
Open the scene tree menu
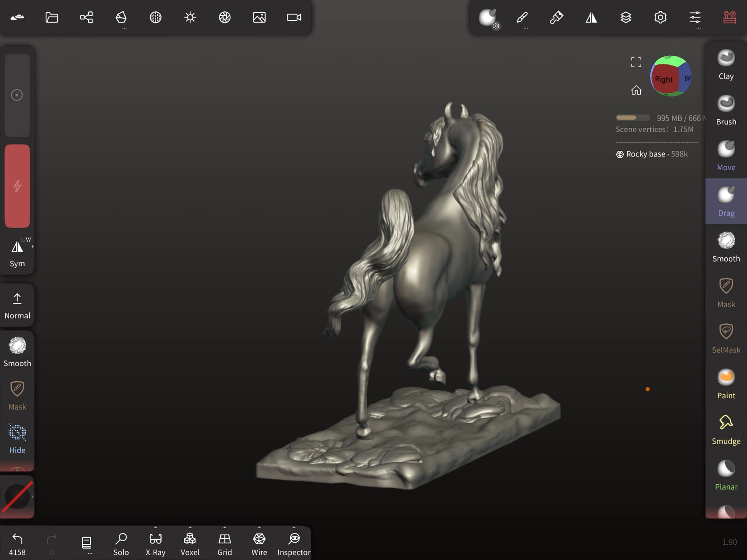pos(86,17)
